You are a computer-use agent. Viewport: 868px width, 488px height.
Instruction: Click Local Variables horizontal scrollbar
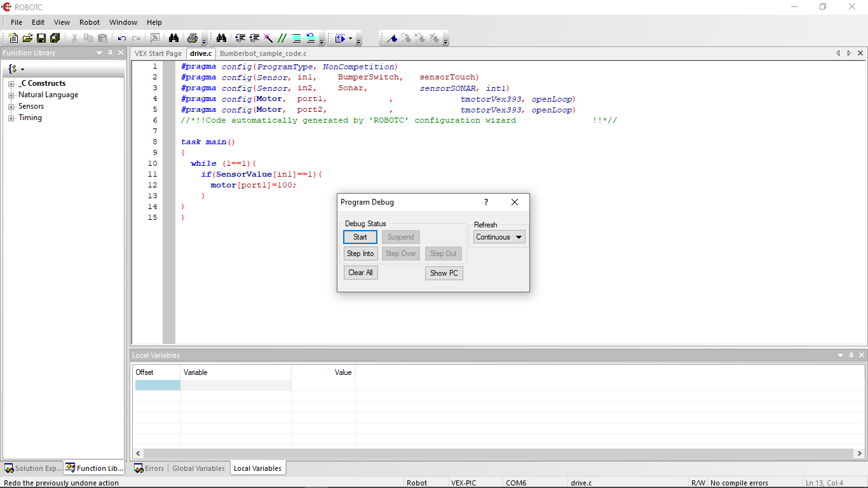(499, 453)
